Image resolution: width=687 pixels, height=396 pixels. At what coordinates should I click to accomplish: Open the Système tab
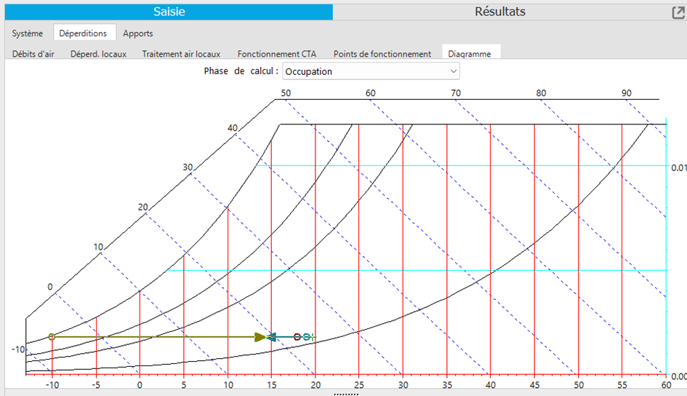[27, 33]
